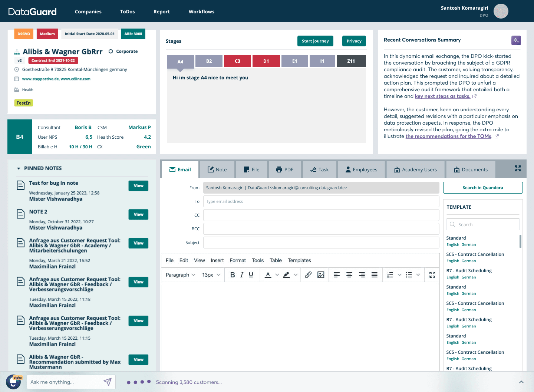
Task: Open the highlight color dropdown arrow
Action: 296,275
